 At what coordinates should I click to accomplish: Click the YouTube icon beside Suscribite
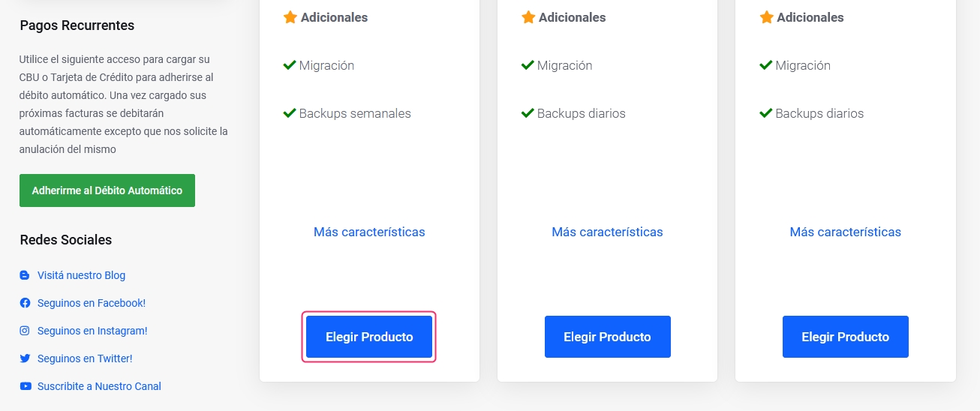[26, 386]
